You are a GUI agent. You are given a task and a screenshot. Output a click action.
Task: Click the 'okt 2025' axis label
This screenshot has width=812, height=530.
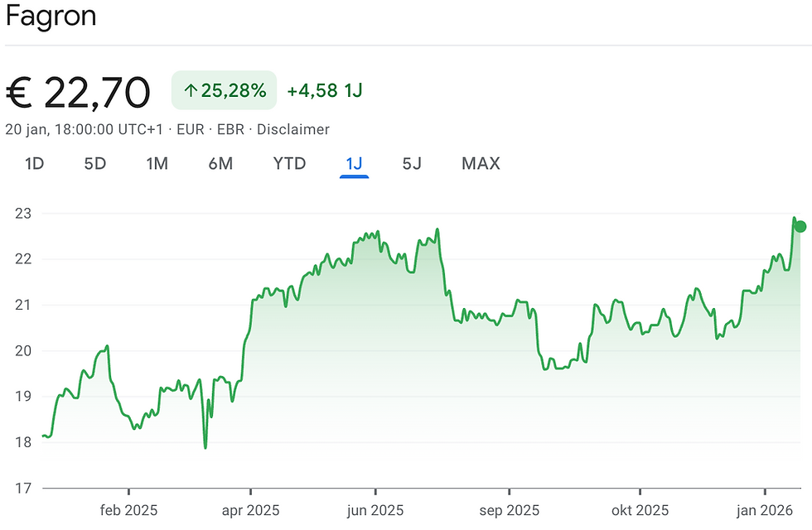pyautogui.click(x=640, y=510)
